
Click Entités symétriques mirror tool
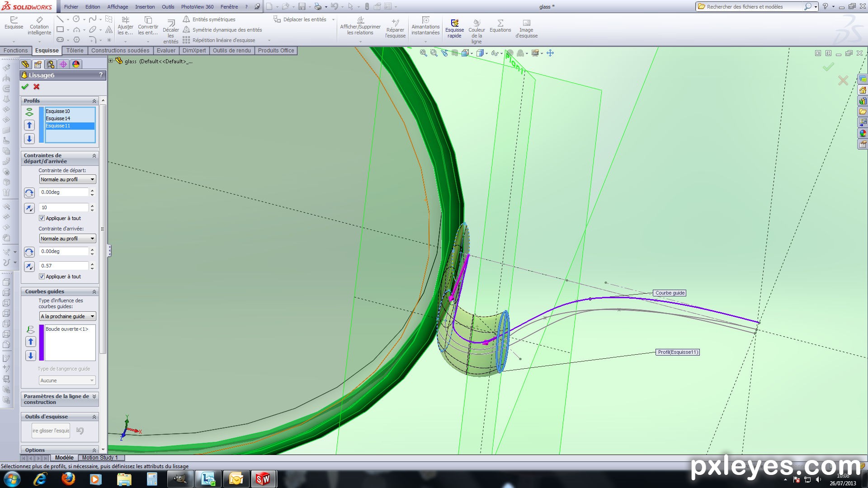(209, 19)
